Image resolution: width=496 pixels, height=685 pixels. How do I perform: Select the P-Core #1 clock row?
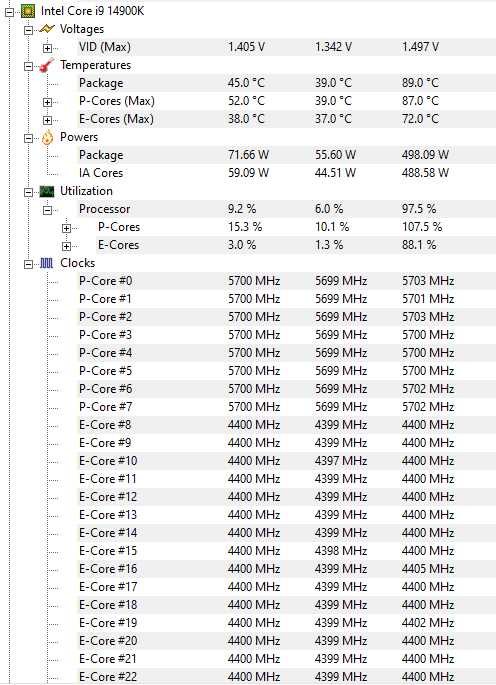(286, 299)
